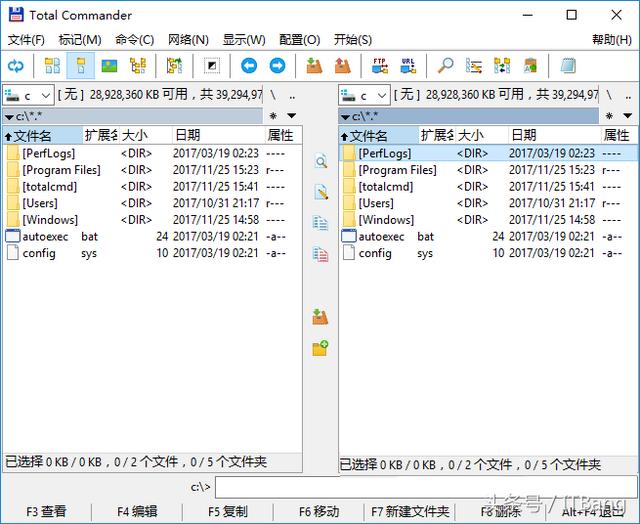
Task: Click the View file icon in middle bar
Action: 321,161
